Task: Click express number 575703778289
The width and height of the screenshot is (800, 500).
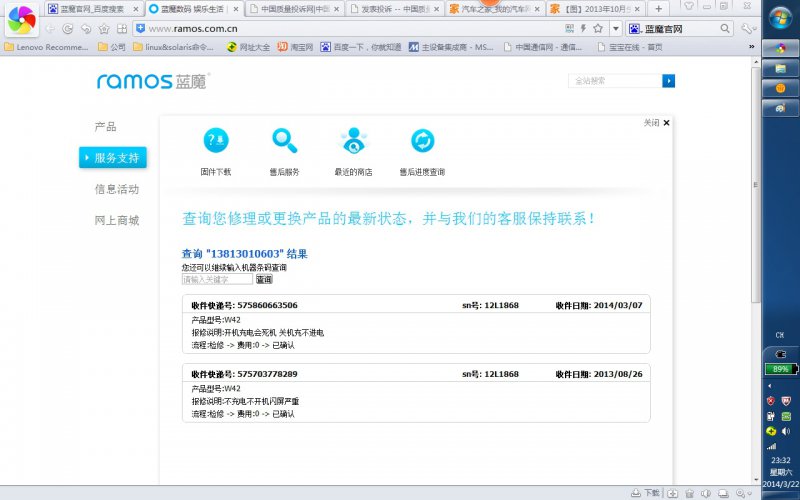Action: pos(267,374)
